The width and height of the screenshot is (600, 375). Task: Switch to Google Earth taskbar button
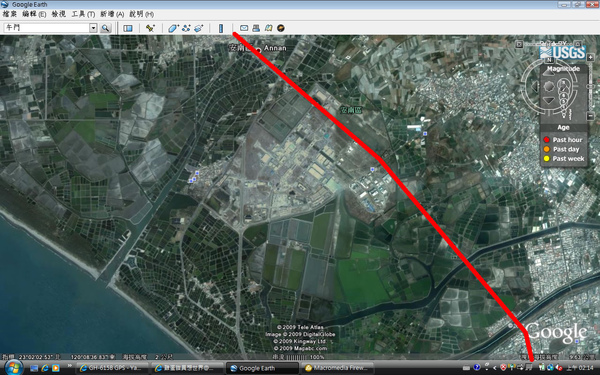coord(262,368)
